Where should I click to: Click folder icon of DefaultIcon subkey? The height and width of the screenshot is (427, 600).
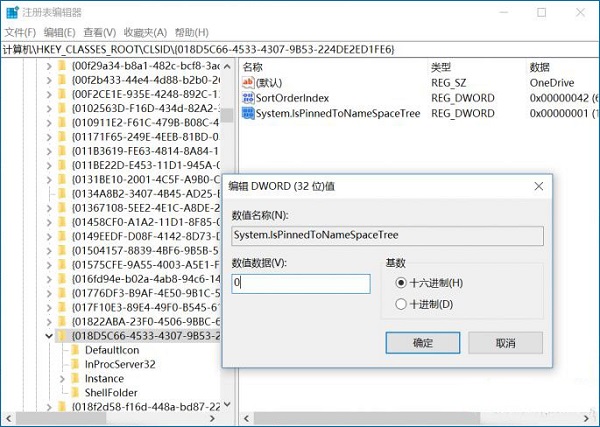coord(75,350)
